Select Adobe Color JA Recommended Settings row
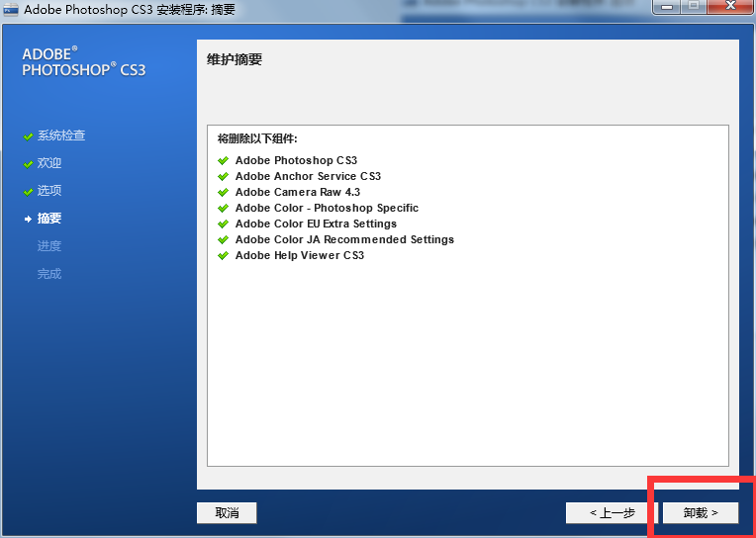 pyautogui.click(x=335, y=239)
